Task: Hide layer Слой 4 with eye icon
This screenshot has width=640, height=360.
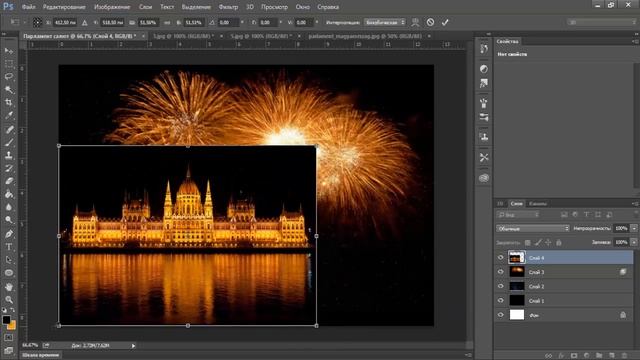Action: pos(501,258)
